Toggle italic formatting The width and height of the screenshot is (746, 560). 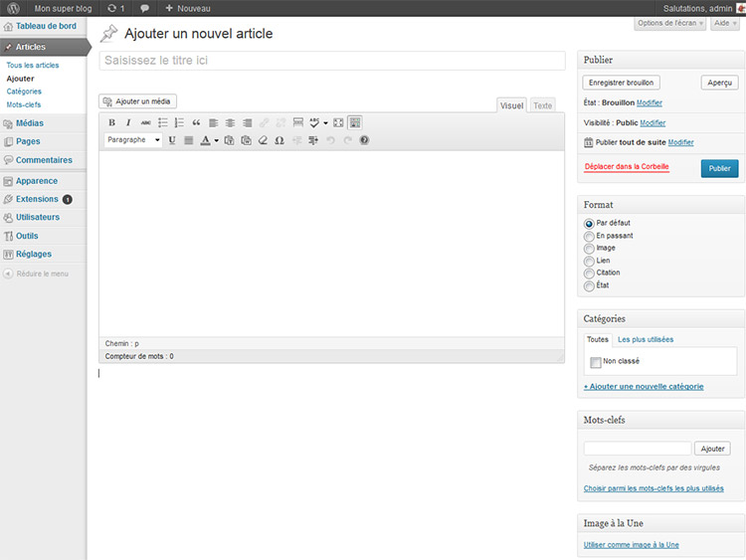(x=128, y=122)
